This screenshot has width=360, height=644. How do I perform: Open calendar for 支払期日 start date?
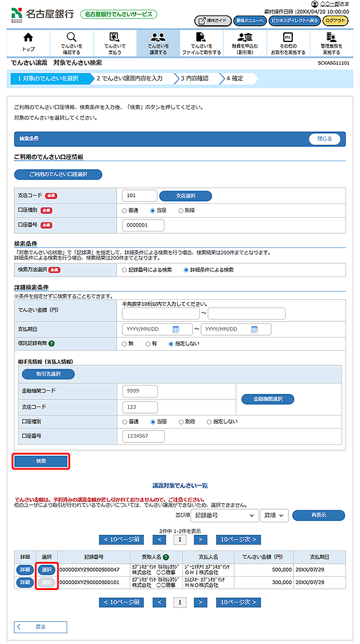pyautogui.click(x=176, y=329)
